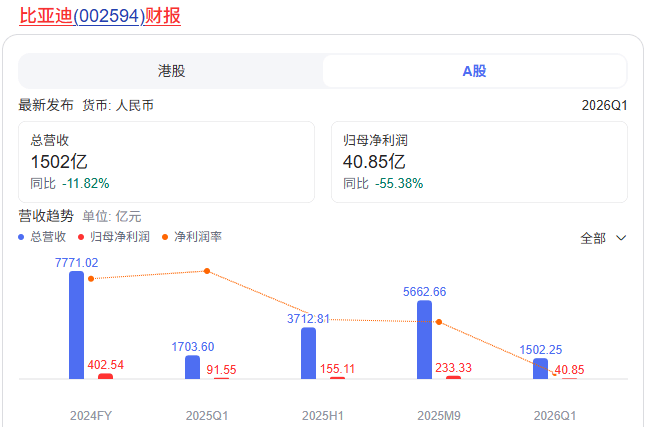Toggle the 归母净利润 legend item
Image resolution: width=650 pixels, height=427 pixels.
114,237
